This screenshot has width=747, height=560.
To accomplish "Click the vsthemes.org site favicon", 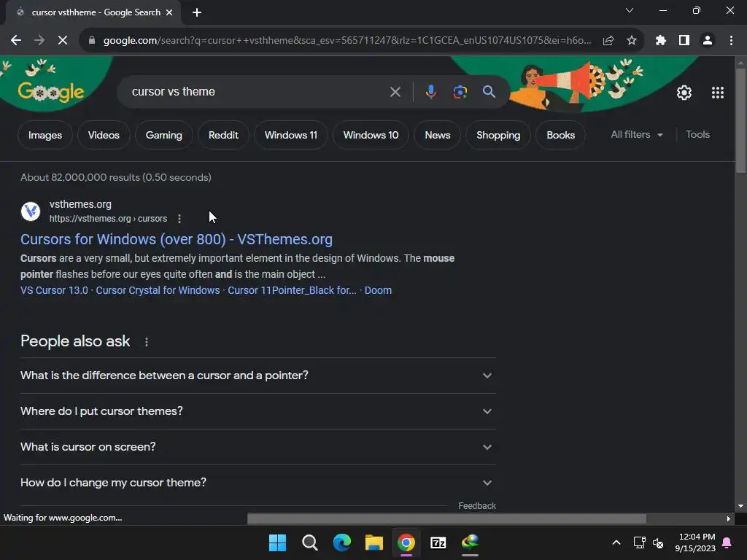I will point(31,211).
